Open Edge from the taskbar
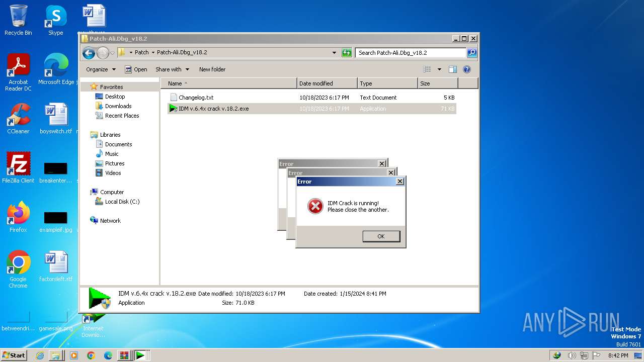 point(108,355)
